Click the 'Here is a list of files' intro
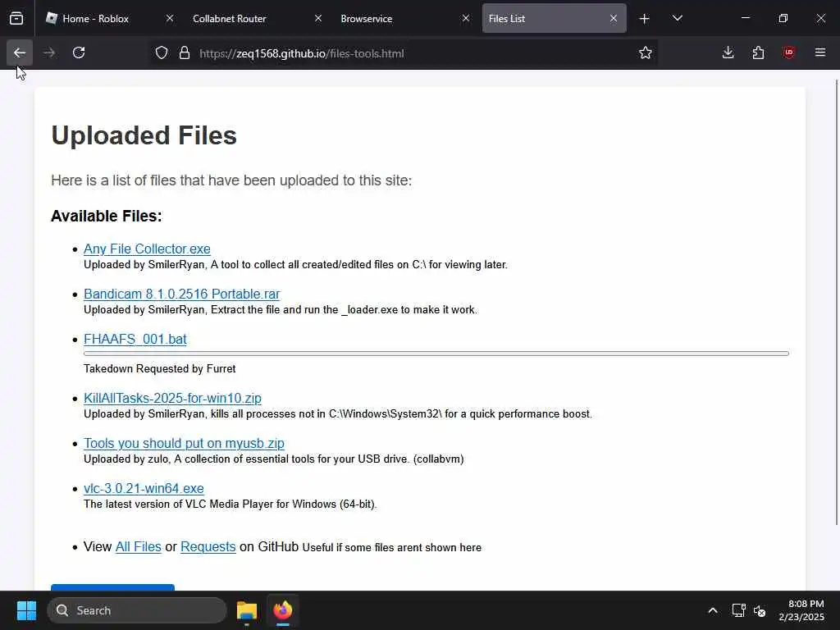 (x=231, y=180)
